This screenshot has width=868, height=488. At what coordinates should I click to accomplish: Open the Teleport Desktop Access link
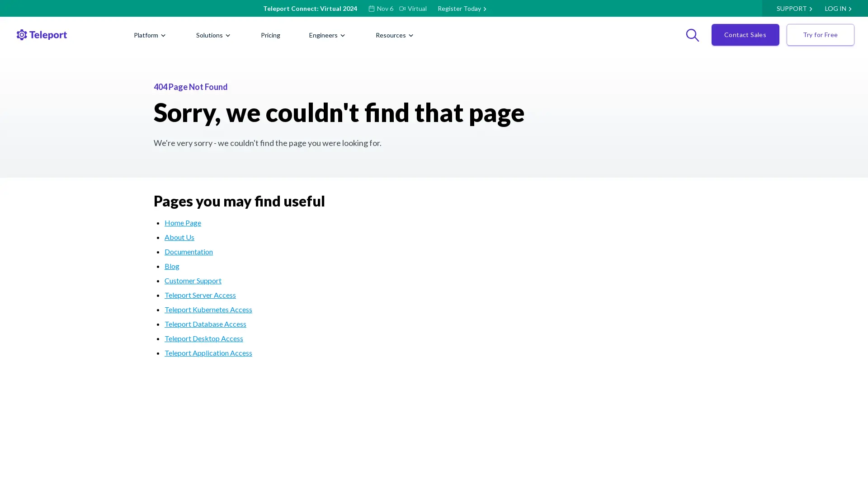pos(203,338)
